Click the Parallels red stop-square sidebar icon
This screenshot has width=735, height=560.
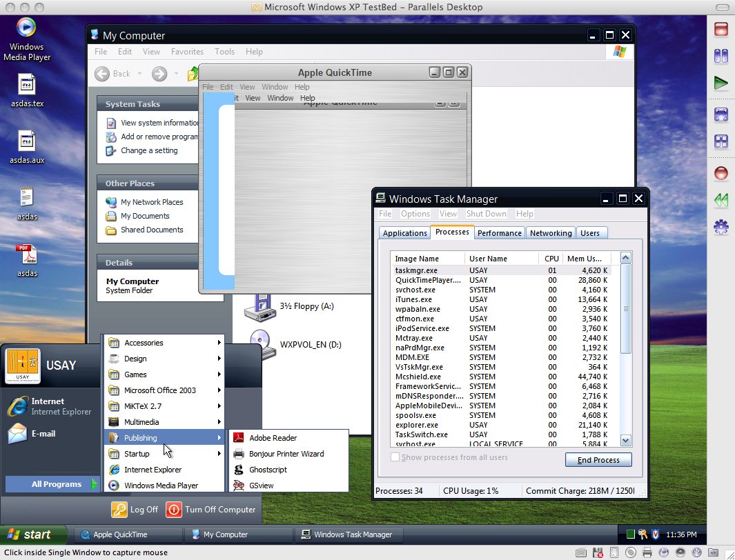pos(721,29)
